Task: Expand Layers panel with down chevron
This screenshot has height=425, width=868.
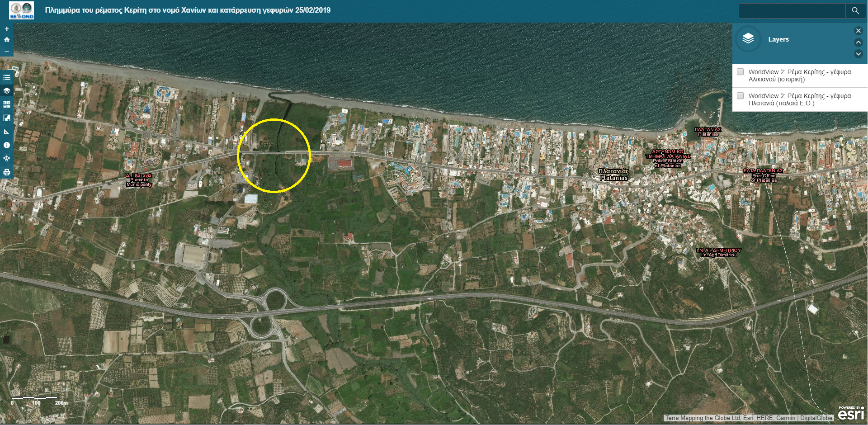Action: click(x=858, y=54)
